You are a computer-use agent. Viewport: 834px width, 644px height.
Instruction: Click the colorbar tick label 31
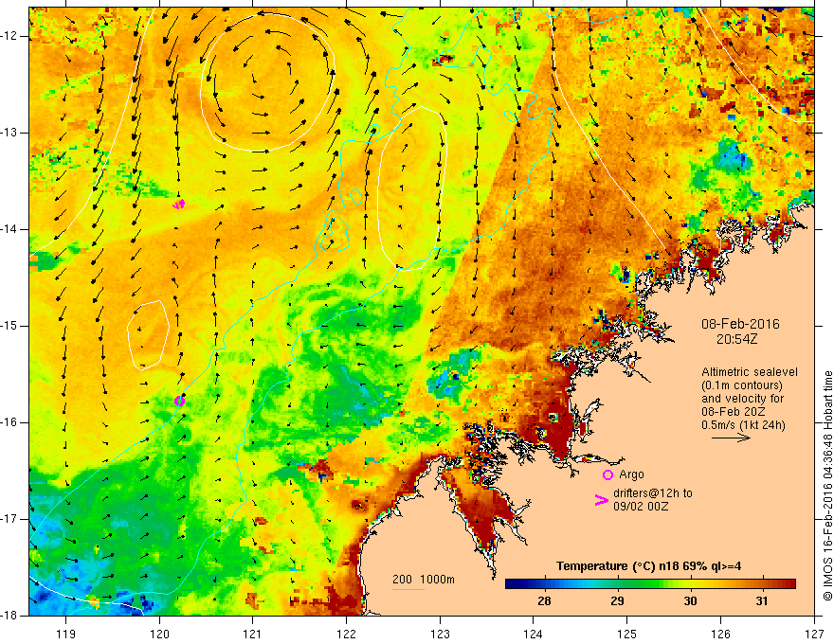click(x=762, y=601)
